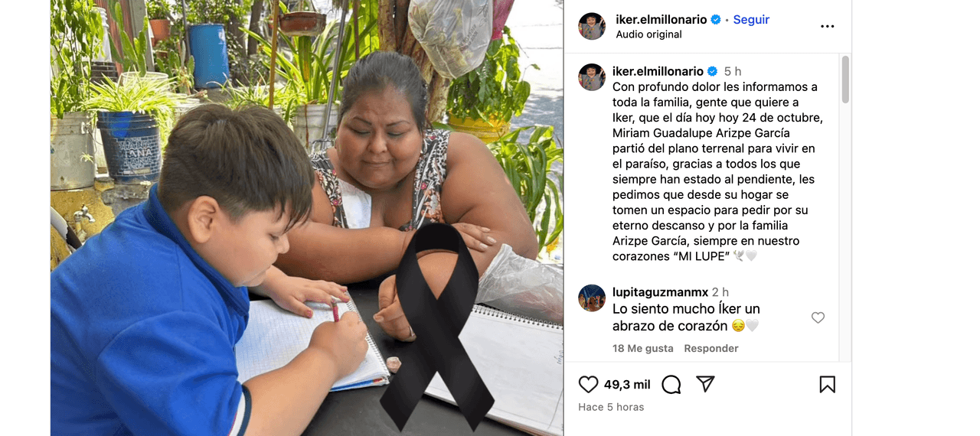Open the lupitaguzmanmx username link

point(660,292)
